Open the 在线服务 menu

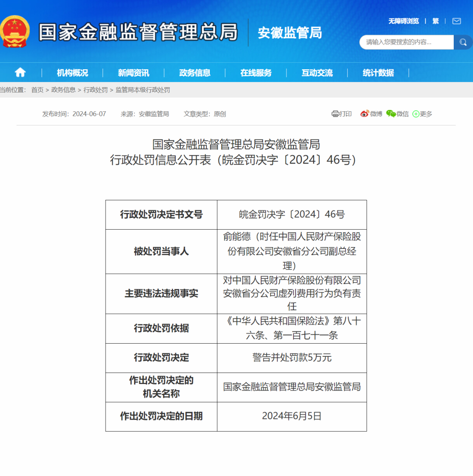pyautogui.click(x=256, y=73)
